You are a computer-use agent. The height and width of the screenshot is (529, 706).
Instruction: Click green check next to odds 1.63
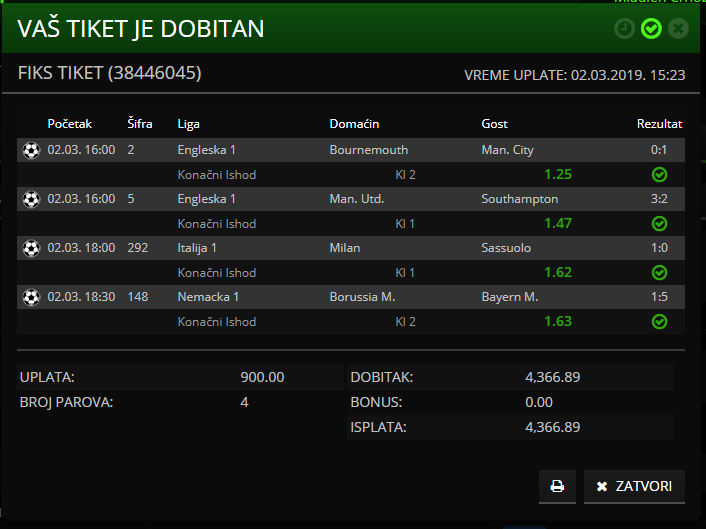659,322
